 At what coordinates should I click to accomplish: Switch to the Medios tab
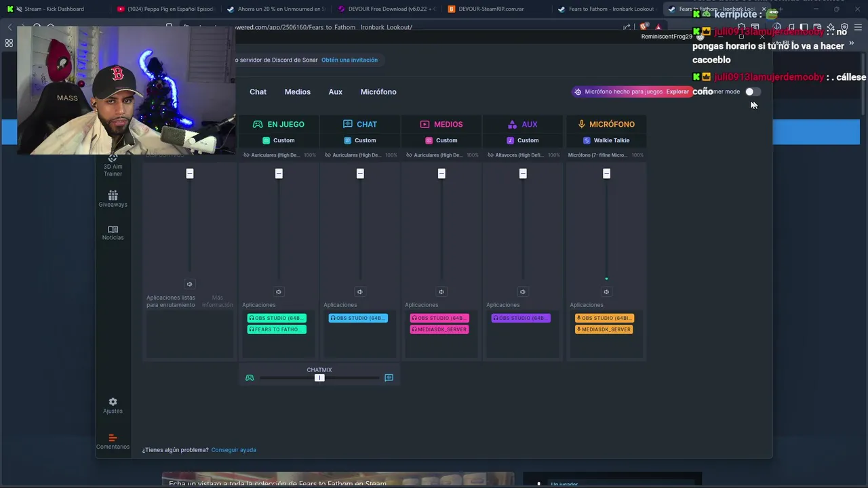pos(298,91)
